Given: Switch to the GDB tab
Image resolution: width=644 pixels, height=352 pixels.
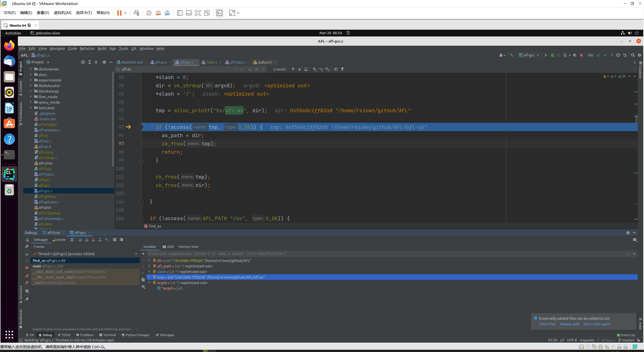Looking at the screenshot, I should (x=168, y=247).
